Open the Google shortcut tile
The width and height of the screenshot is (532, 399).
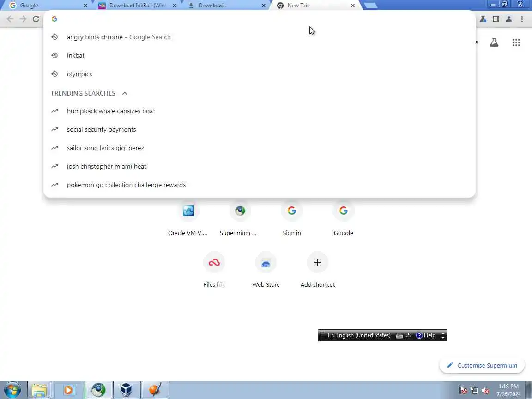pyautogui.click(x=344, y=219)
